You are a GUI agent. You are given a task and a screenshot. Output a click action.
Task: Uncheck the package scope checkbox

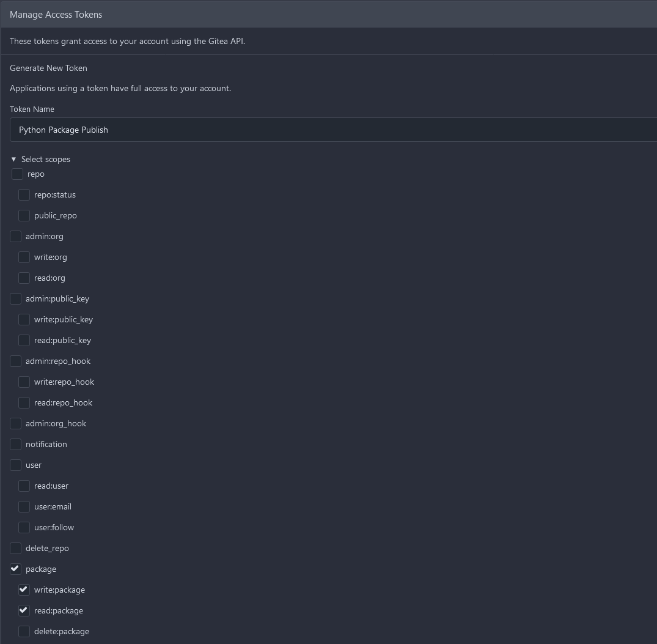15,569
